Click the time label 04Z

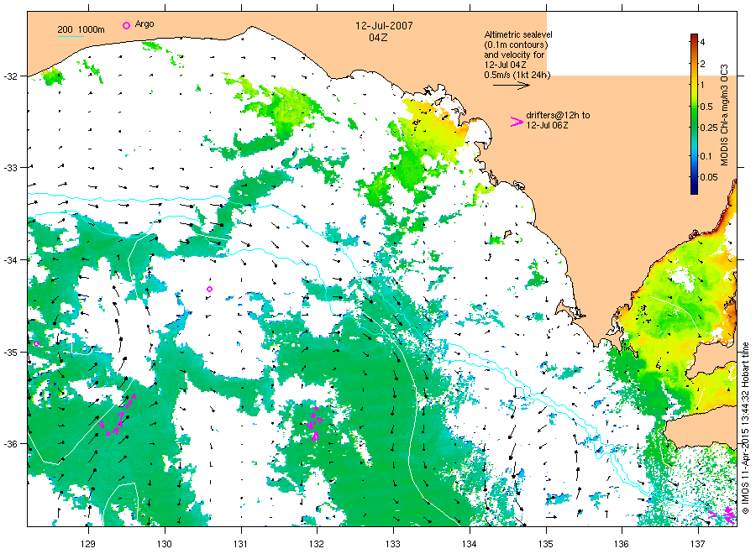click(x=378, y=38)
